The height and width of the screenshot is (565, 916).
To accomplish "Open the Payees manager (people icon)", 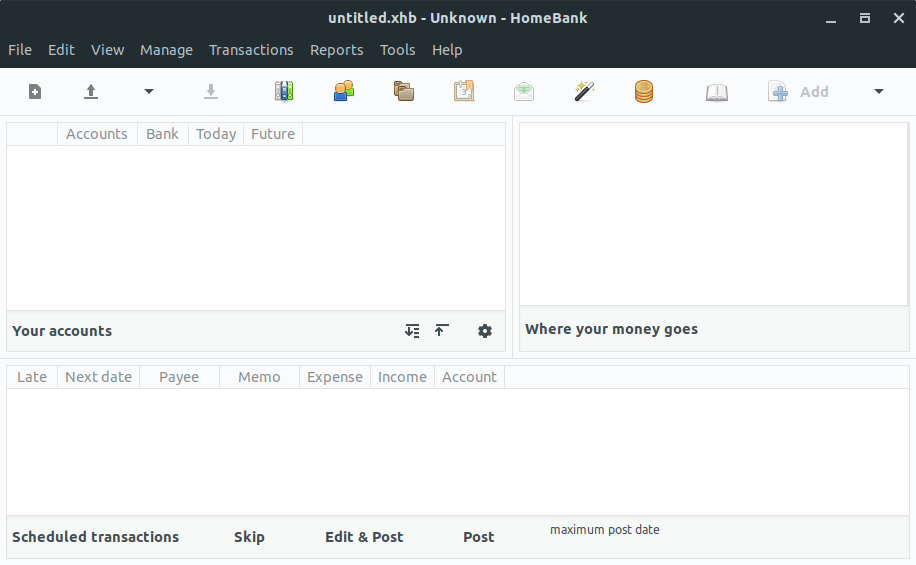I will (344, 92).
